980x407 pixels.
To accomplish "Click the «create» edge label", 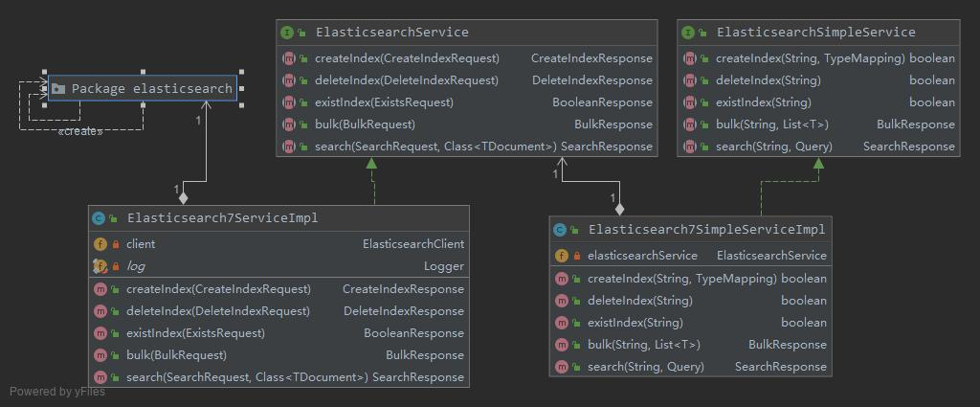I will point(79,132).
